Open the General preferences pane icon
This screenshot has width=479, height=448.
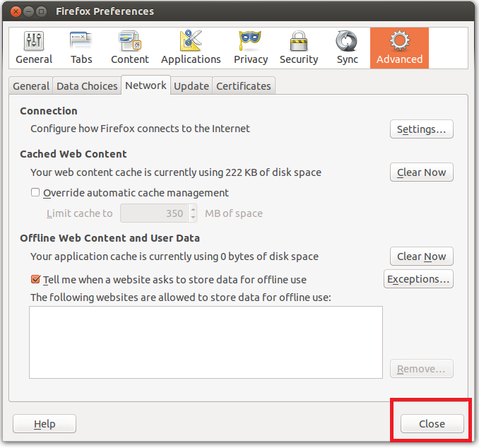pyautogui.click(x=34, y=48)
